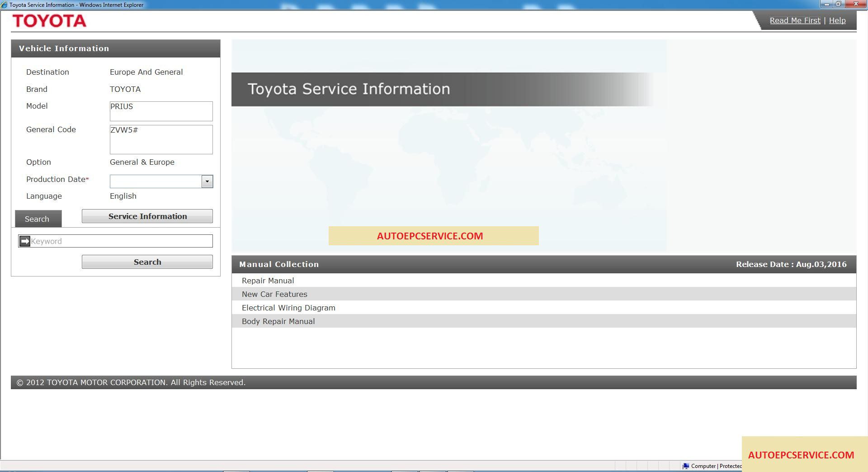The height and width of the screenshot is (472, 868).
Task: Open the Repair Manual entry
Action: pos(544,281)
